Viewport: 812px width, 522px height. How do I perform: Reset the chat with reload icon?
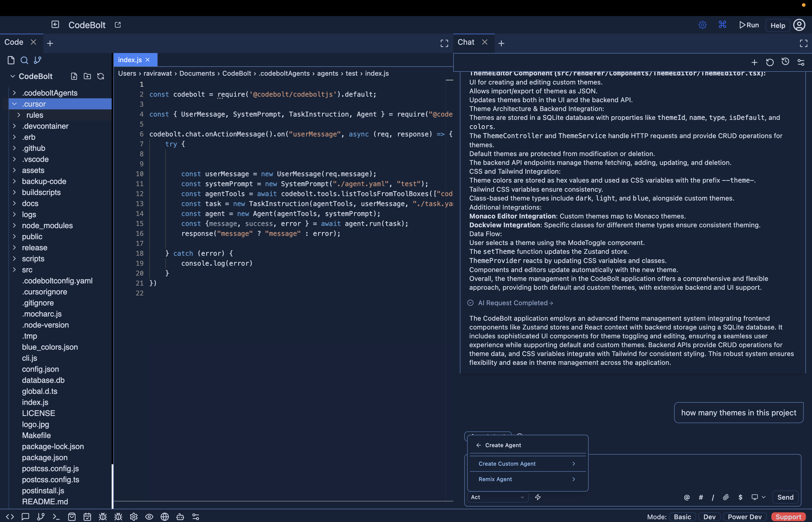[x=770, y=62]
